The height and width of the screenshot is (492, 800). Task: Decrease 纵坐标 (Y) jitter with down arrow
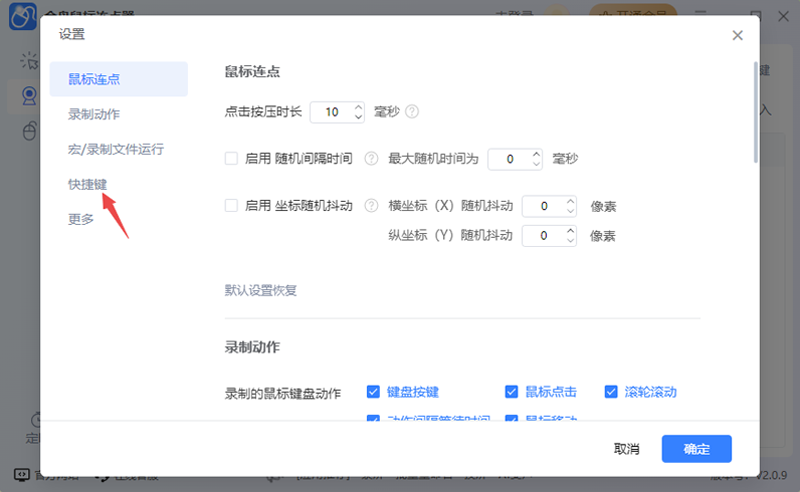[x=570, y=241]
